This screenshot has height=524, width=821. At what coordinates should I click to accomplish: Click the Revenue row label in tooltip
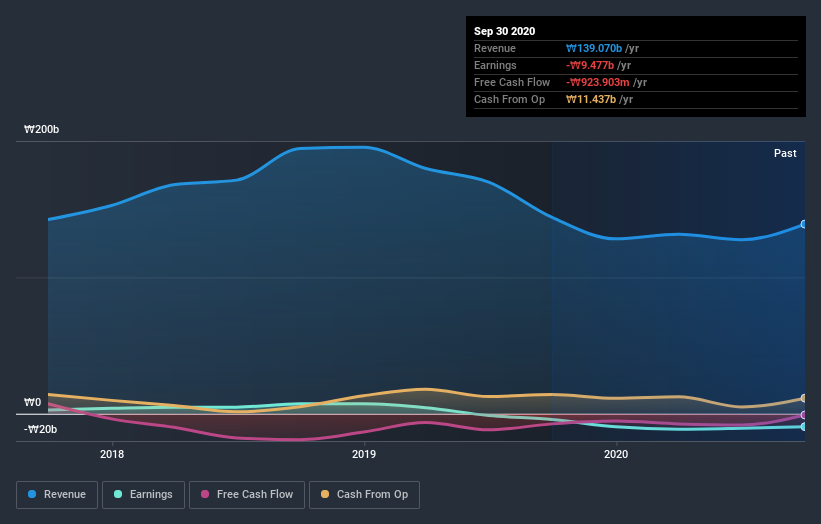[495, 48]
